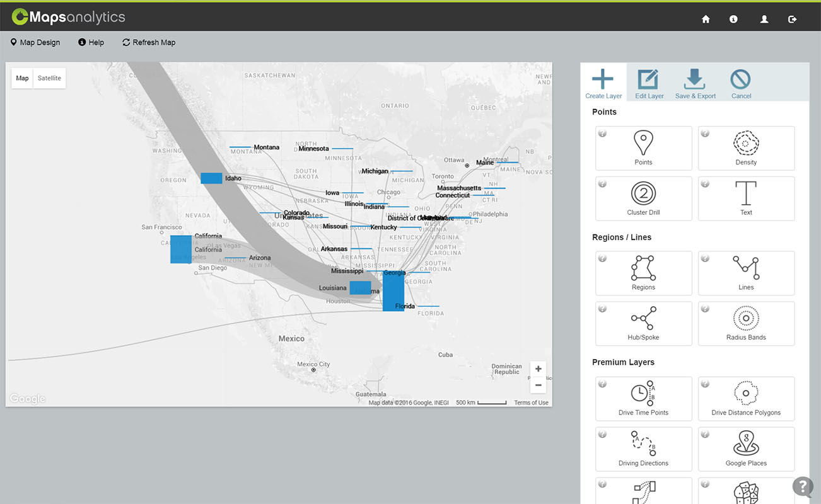The height and width of the screenshot is (504, 821).
Task: Open help tooltip on Hub/Spoke card
Action: coord(602,309)
